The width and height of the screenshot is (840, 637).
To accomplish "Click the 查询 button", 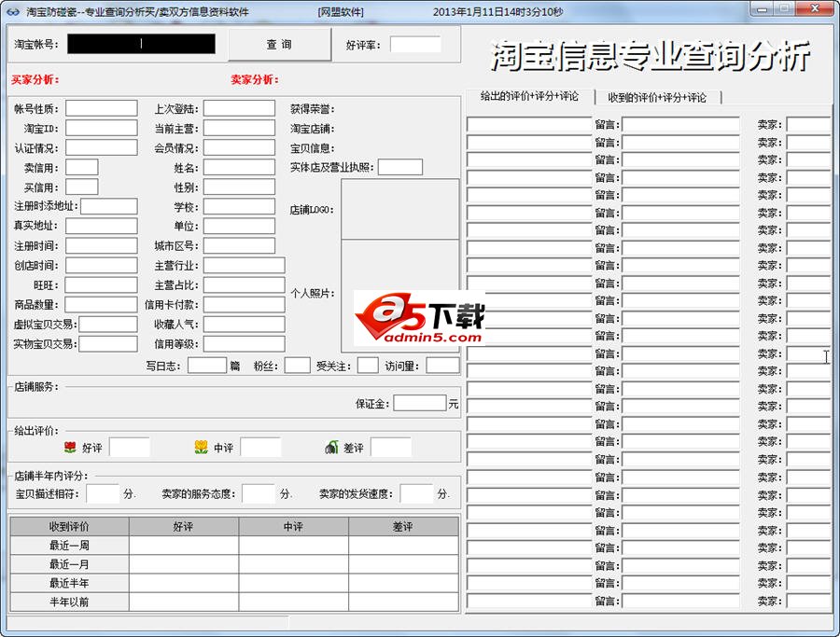I will coord(280,45).
